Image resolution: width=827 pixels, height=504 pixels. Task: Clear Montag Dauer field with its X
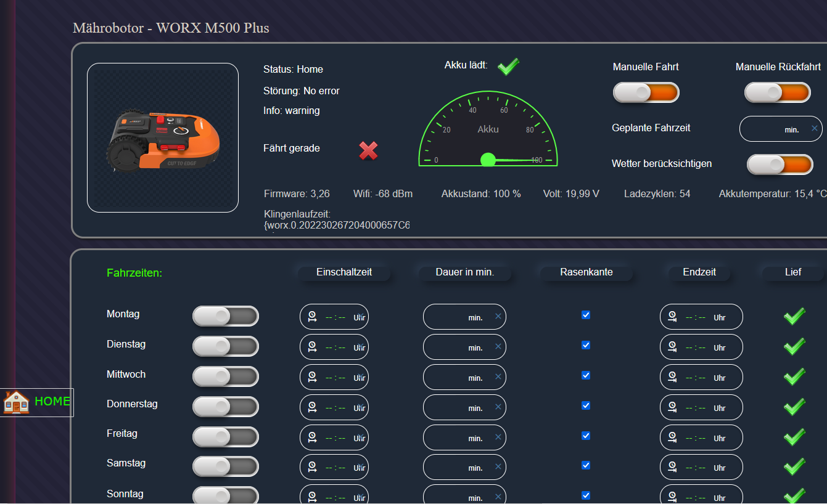pos(498,316)
